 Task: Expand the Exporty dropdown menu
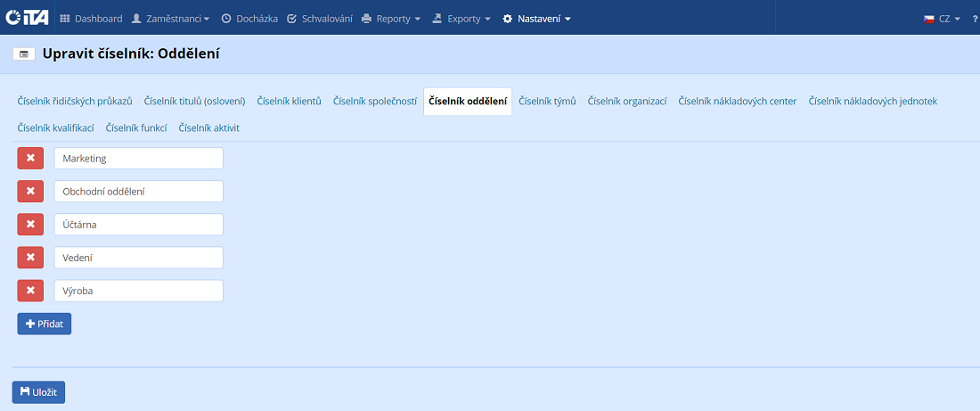[461, 19]
